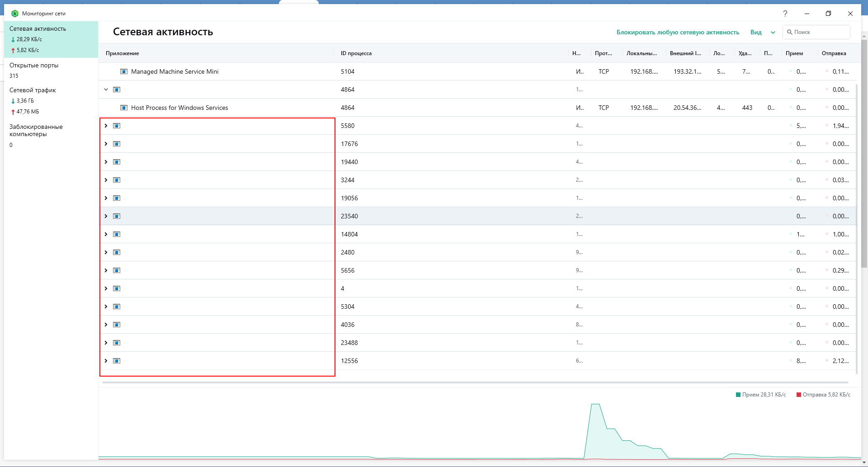Sort by the Отправка column header
868x467 pixels.
coord(834,53)
